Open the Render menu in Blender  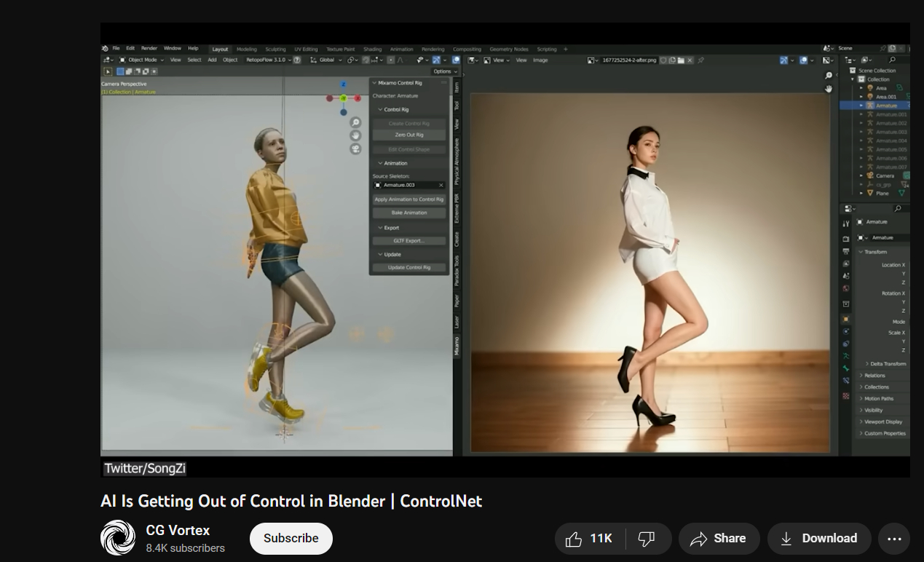pyautogui.click(x=149, y=49)
